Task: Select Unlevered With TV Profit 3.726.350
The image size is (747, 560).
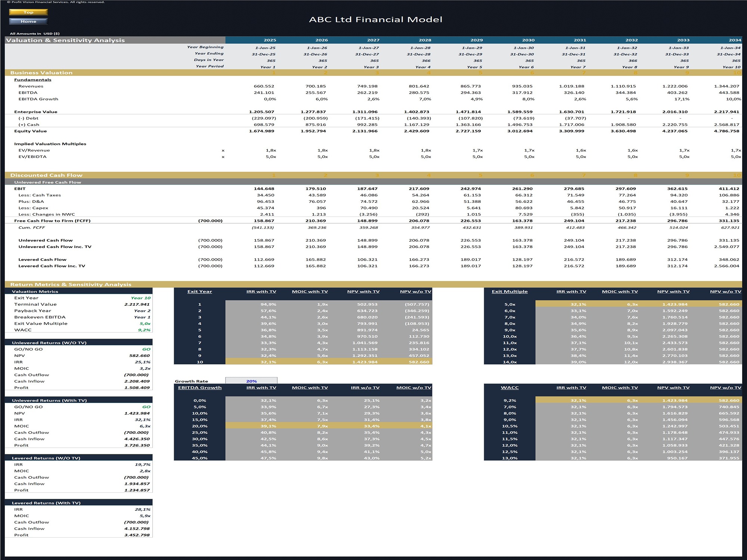Action: [x=137, y=445]
